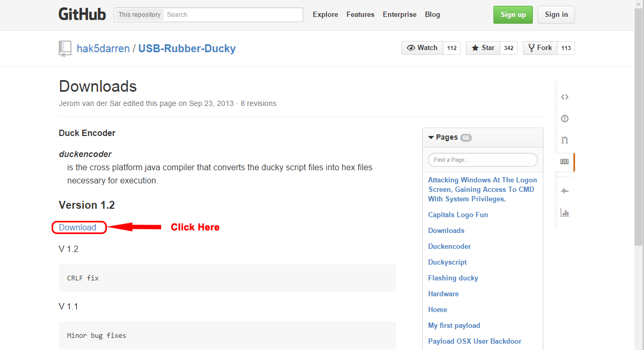Open the Code tab icon in sidebar
Image resolution: width=644 pixels, height=350 pixels.
click(564, 97)
